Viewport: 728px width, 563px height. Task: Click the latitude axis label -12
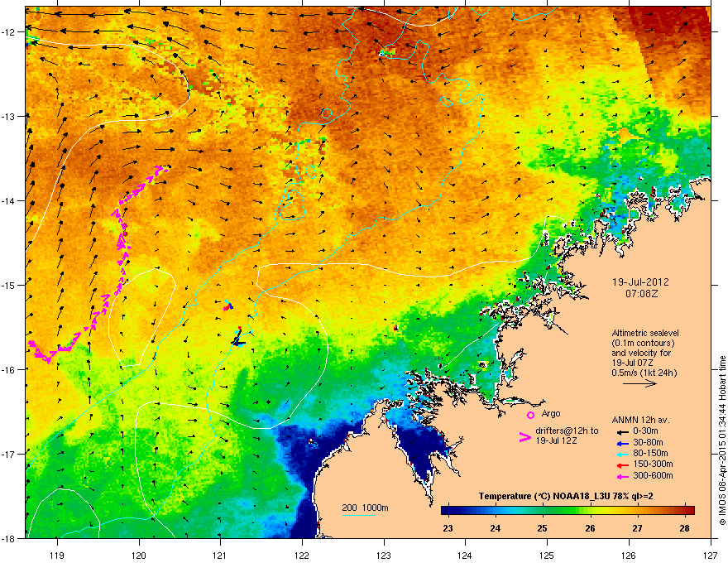click(x=8, y=32)
